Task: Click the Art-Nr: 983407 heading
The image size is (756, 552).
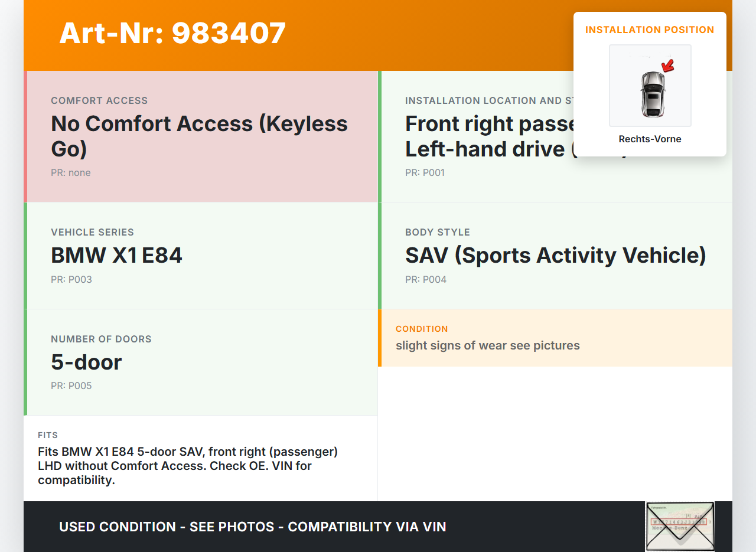Action: coord(172,33)
